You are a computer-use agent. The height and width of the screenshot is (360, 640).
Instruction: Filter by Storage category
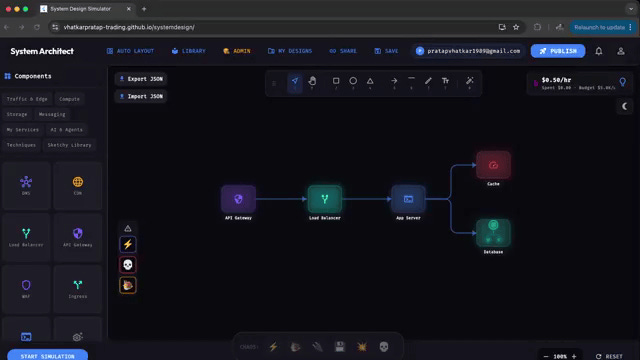pos(17,114)
